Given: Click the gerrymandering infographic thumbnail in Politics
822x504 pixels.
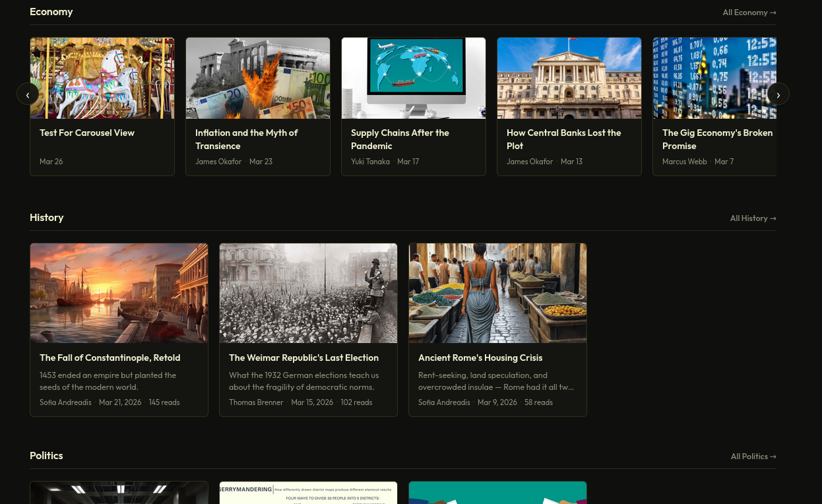Looking at the screenshot, I should (x=308, y=493).
